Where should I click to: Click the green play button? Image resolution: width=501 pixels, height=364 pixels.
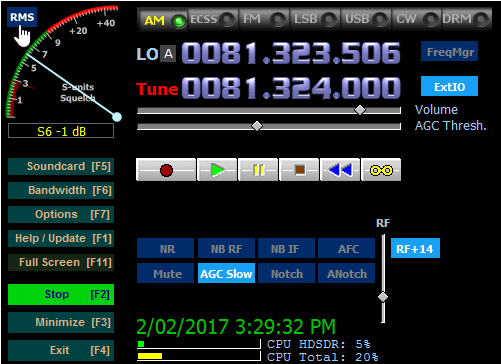[217, 170]
